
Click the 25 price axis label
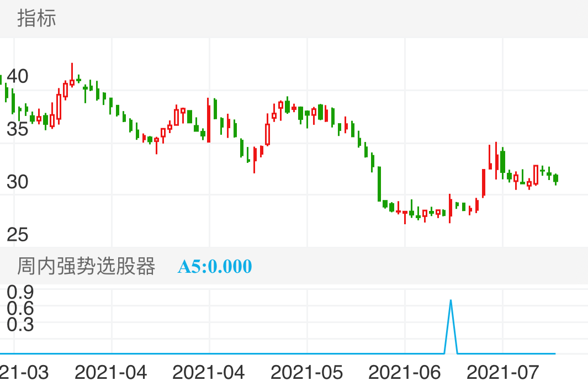click(17, 235)
